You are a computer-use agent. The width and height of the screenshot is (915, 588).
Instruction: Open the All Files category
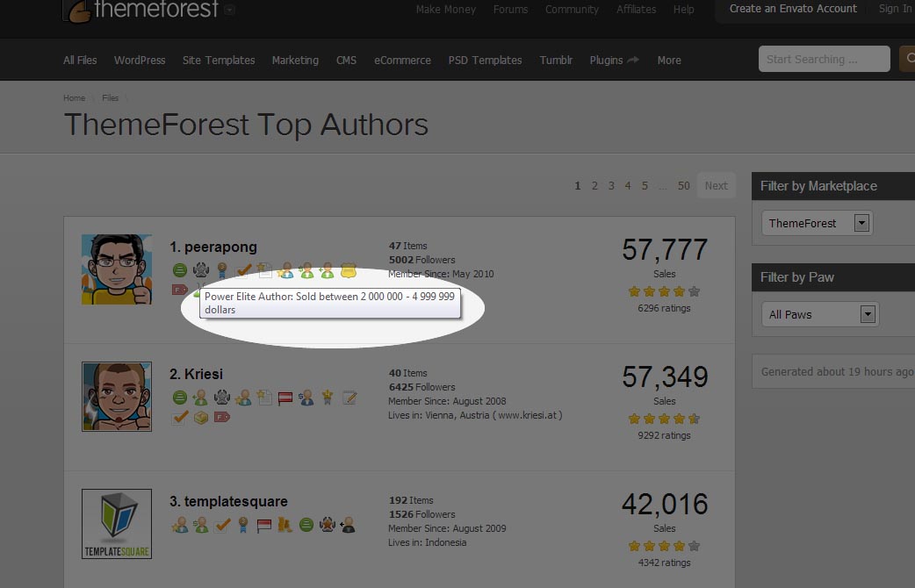click(x=80, y=60)
